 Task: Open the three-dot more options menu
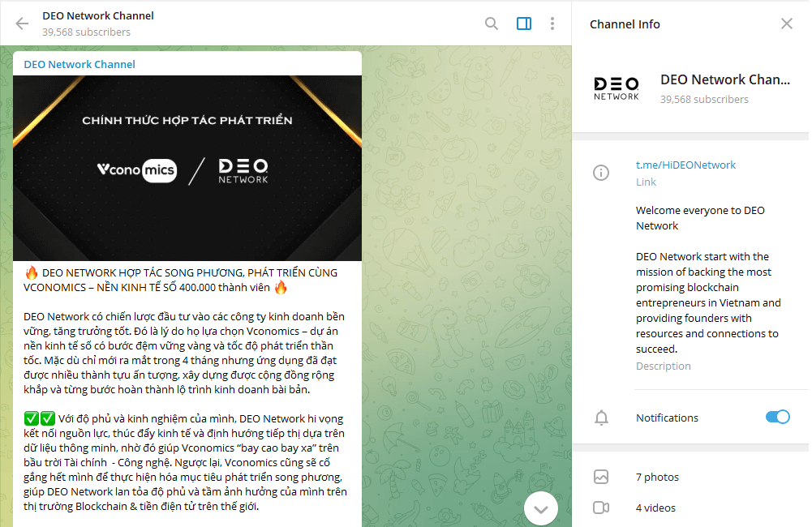pos(552,24)
